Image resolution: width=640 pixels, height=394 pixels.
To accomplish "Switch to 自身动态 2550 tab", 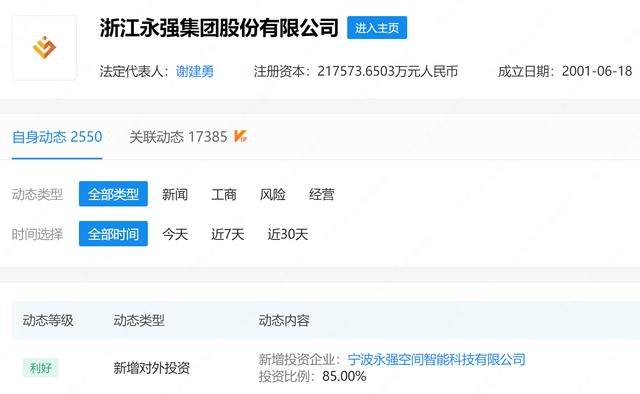I will [x=57, y=137].
